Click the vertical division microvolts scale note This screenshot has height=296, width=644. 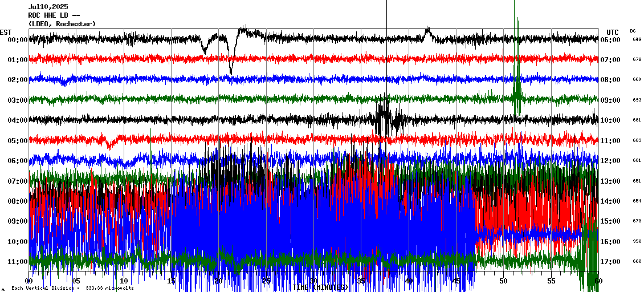[x=72, y=289]
